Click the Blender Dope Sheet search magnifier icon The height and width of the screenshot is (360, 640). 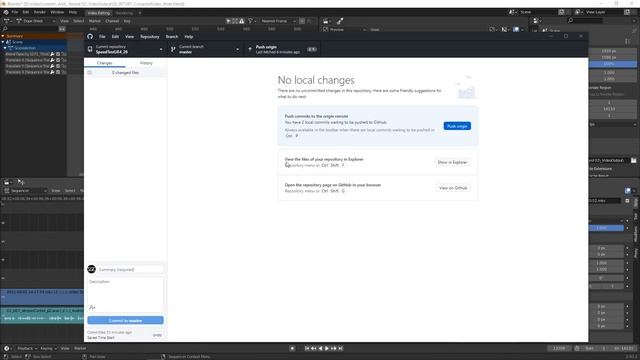click(5, 29)
